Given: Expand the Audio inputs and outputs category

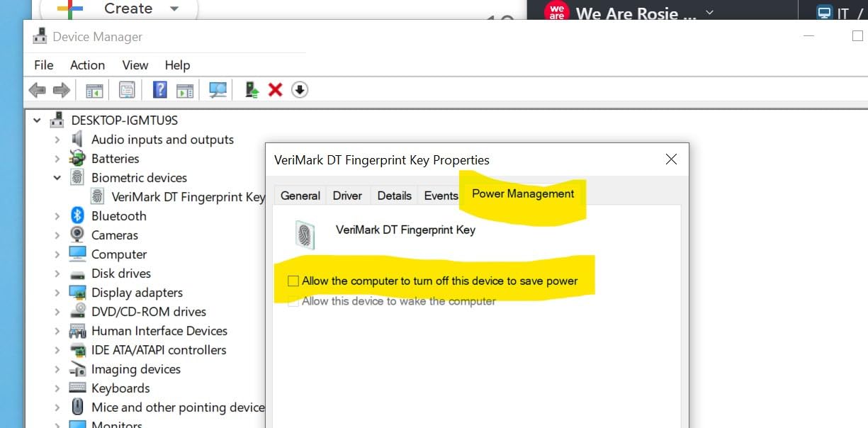Looking at the screenshot, I should tap(57, 140).
